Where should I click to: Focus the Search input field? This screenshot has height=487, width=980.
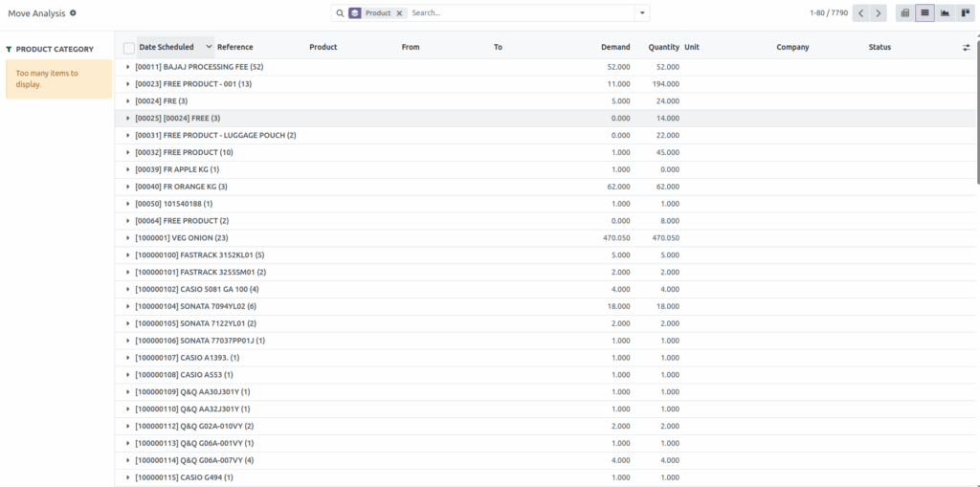522,13
